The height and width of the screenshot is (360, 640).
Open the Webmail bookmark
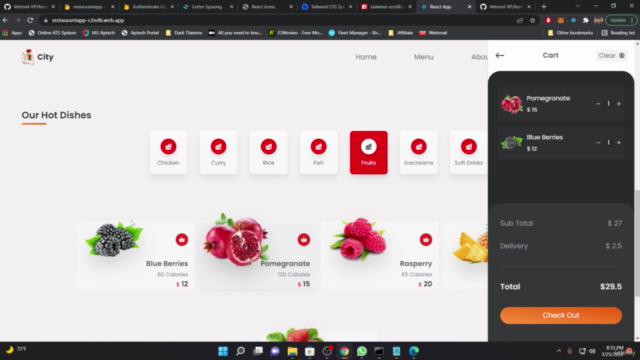click(433, 33)
